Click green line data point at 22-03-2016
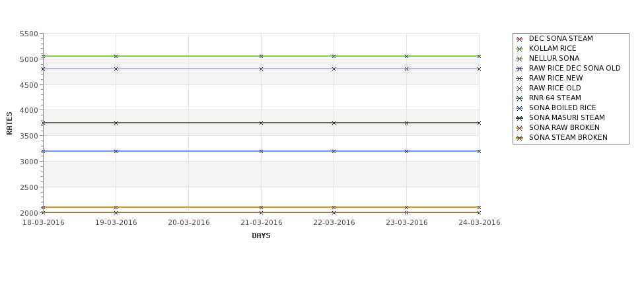The width and height of the screenshot is (644, 283). coord(334,56)
